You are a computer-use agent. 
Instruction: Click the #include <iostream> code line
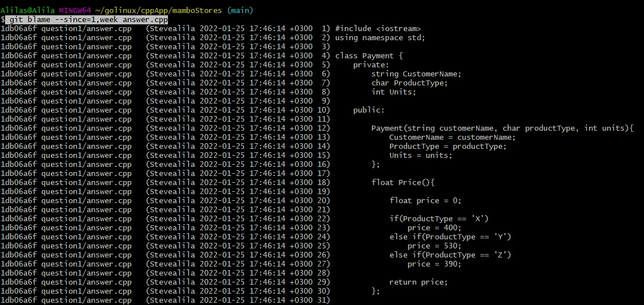pos(378,29)
